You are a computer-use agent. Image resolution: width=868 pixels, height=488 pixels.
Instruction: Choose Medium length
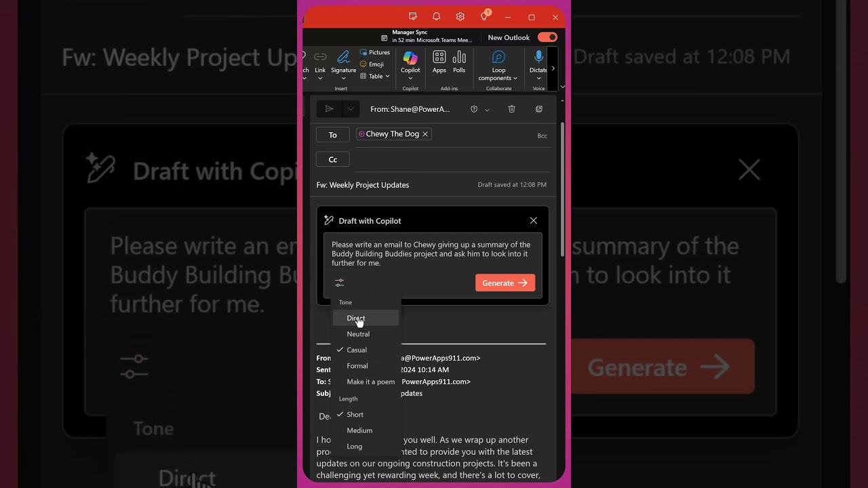coord(366,430)
